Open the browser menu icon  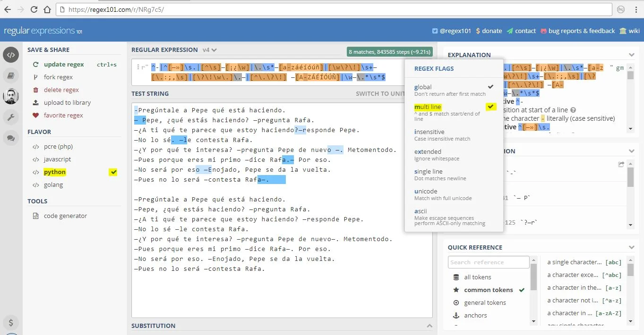(636, 9)
